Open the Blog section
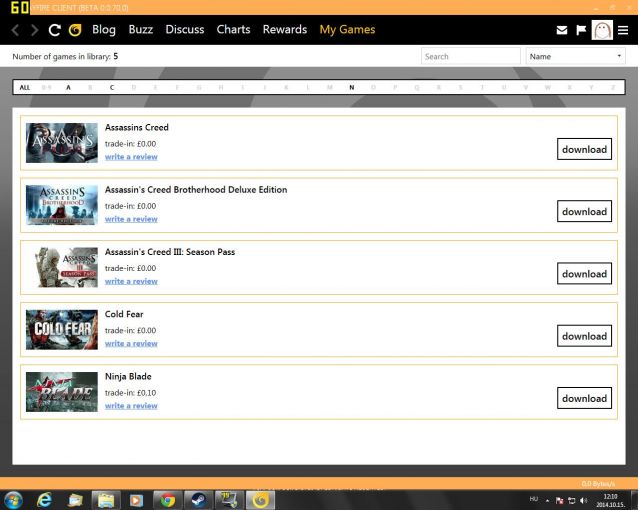This screenshot has width=638, height=510. click(x=104, y=30)
